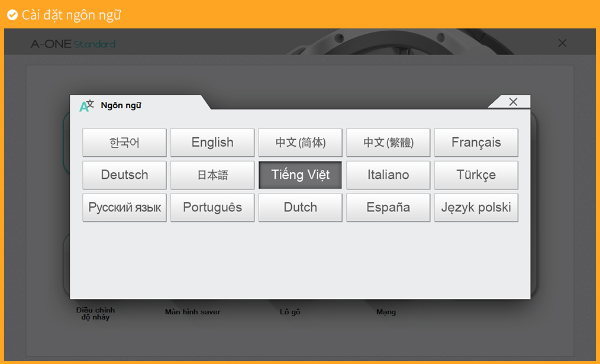Select 中文(繁體) Traditional Chinese
Viewport: 600px width, 364px height.
point(388,143)
